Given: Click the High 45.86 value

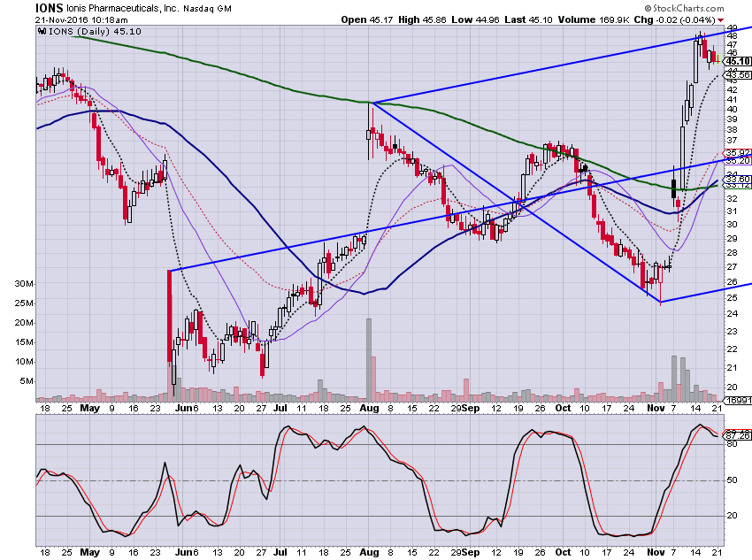Looking at the screenshot, I should (x=422, y=19).
